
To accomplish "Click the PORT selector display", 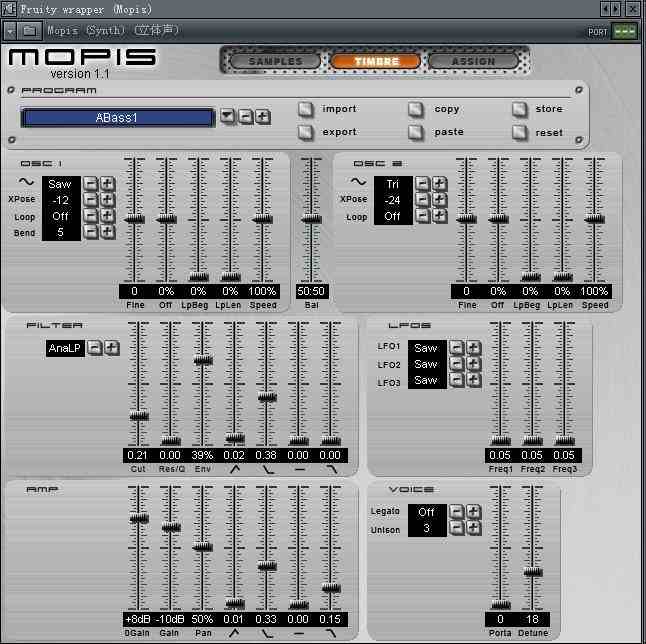I will point(625,31).
